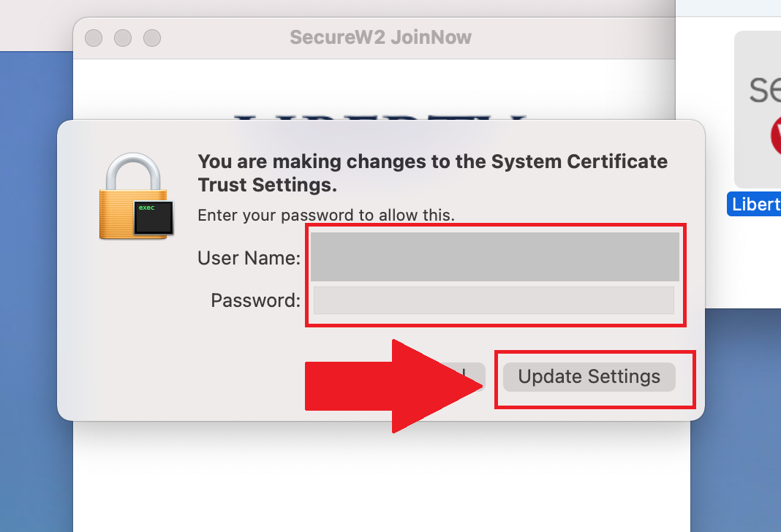This screenshot has height=532, width=781.
Task: Click the "Enter your password to allow this" text
Action: coord(326,215)
